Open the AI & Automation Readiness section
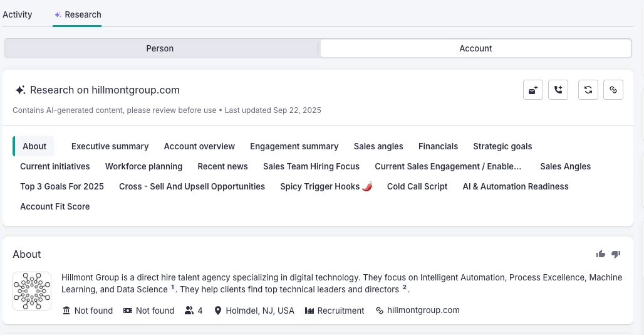 (516, 186)
